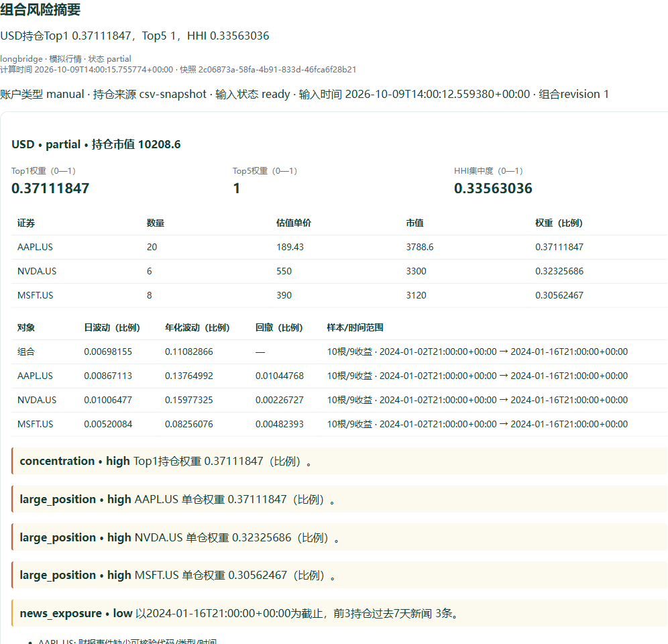Click the MSFT.US row sample time range

[477, 425]
